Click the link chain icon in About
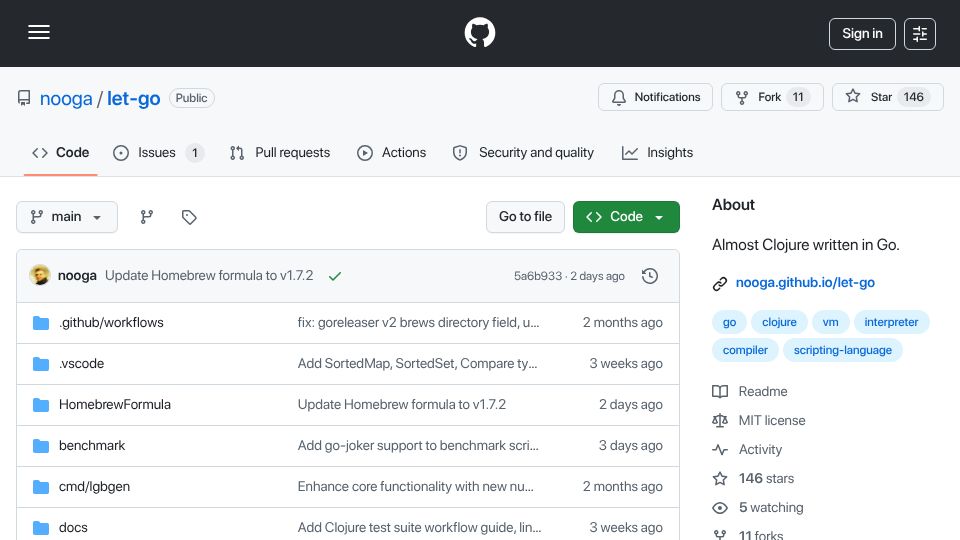The height and width of the screenshot is (540, 960). click(x=720, y=283)
